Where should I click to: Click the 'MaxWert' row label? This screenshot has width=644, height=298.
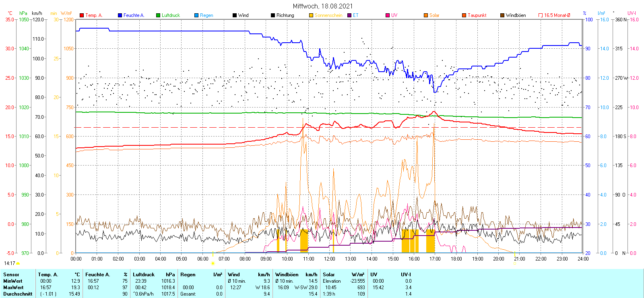(x=13, y=288)
